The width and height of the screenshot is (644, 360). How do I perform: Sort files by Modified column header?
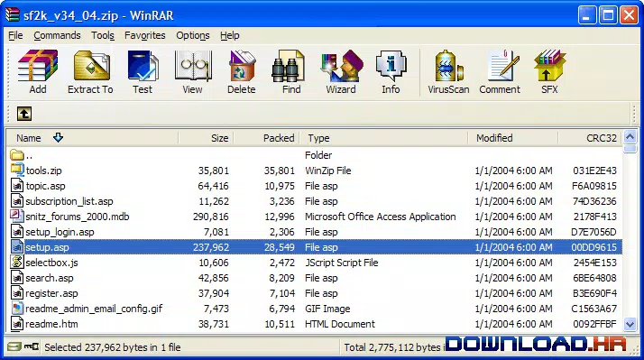tap(513, 138)
